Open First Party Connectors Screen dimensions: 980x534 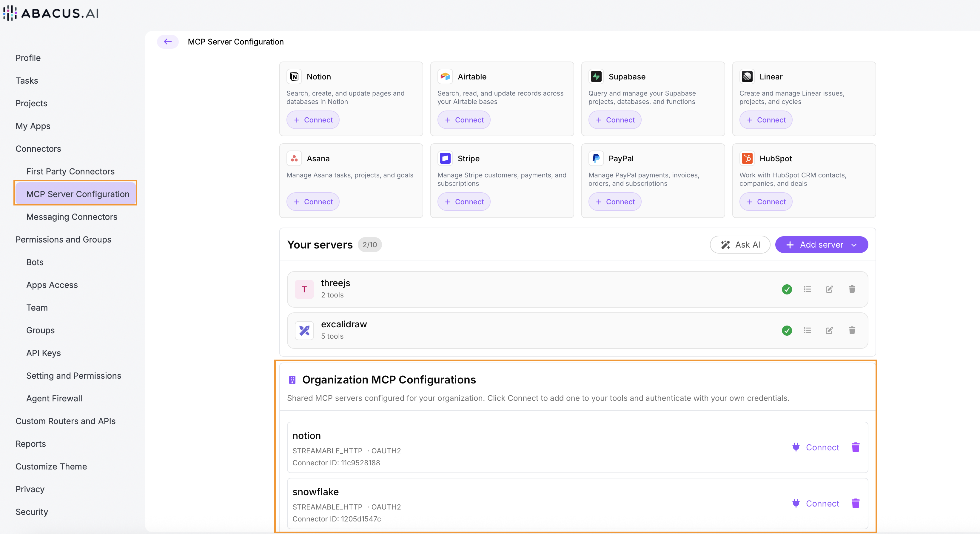pyautogui.click(x=70, y=171)
